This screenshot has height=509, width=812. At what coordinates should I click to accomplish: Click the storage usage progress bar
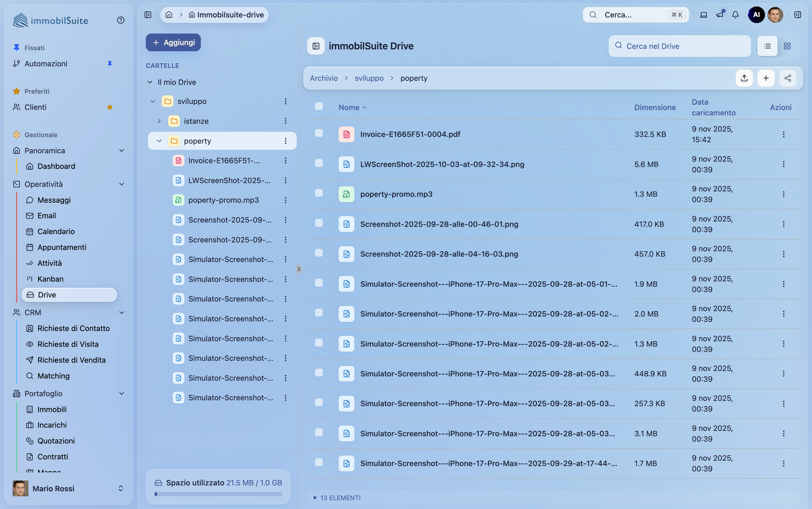[x=218, y=494]
